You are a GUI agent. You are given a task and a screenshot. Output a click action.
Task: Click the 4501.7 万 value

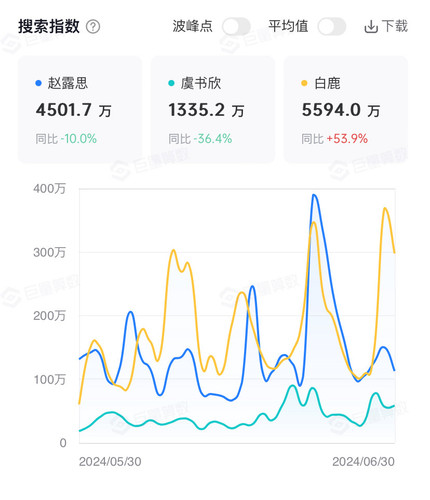74,110
